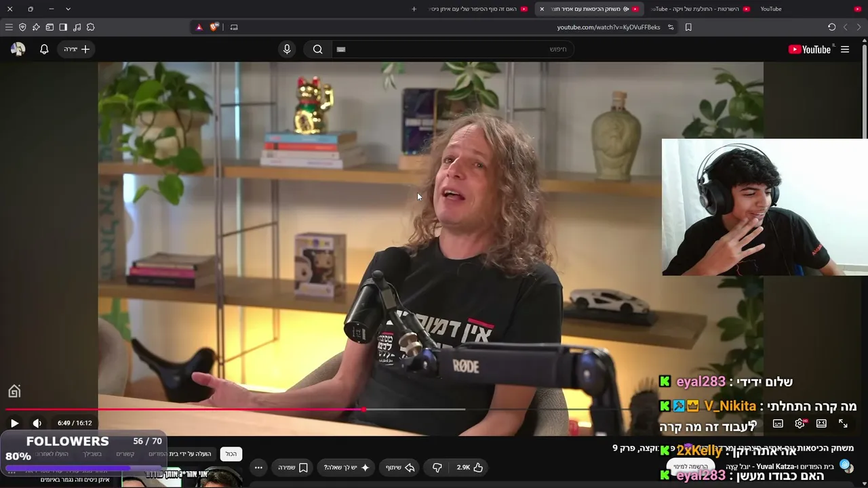Screen dimensions: 868x488
Task: Switch the player to theater mode
Action: pyautogui.click(x=821, y=424)
